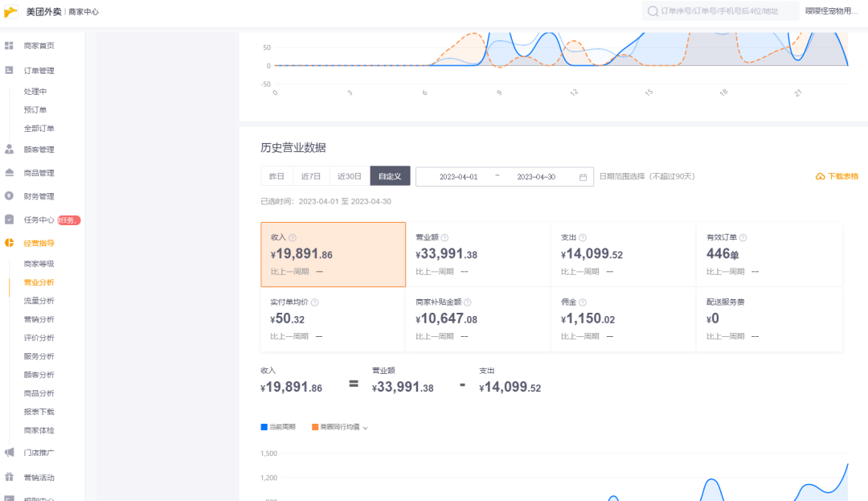Click the 顾客管理 person icon
Image resolution: width=868 pixels, height=501 pixels.
click(9, 149)
